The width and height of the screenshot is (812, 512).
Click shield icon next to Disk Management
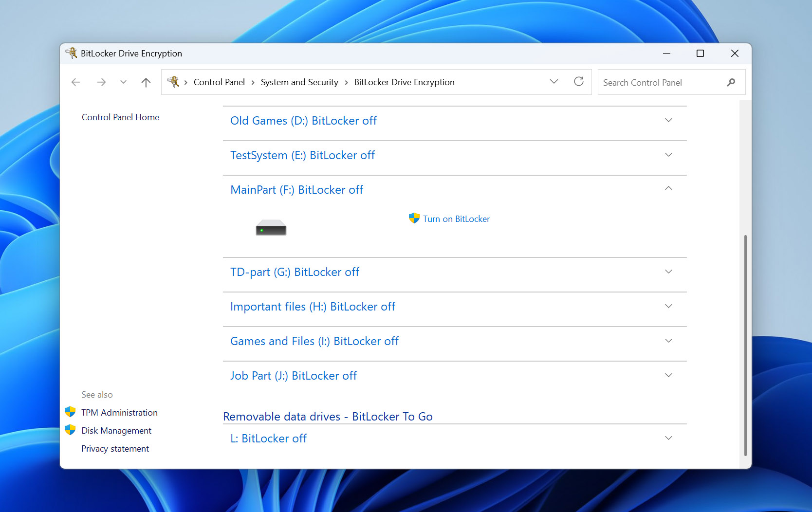[70, 430]
